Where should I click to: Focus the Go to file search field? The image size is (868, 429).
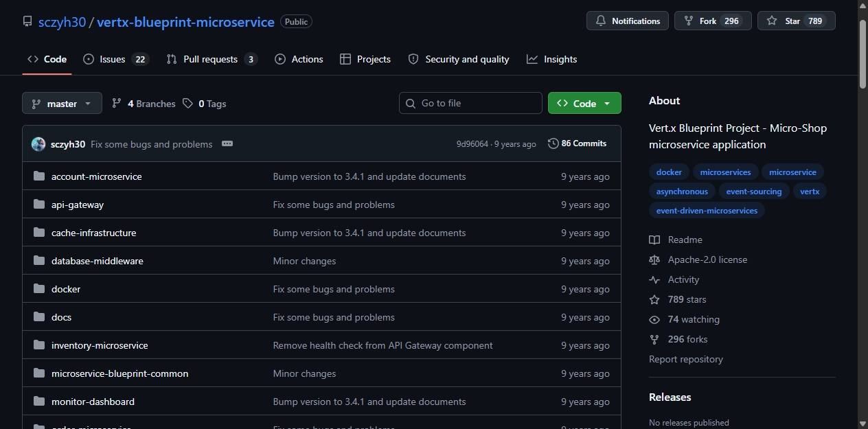tap(470, 103)
